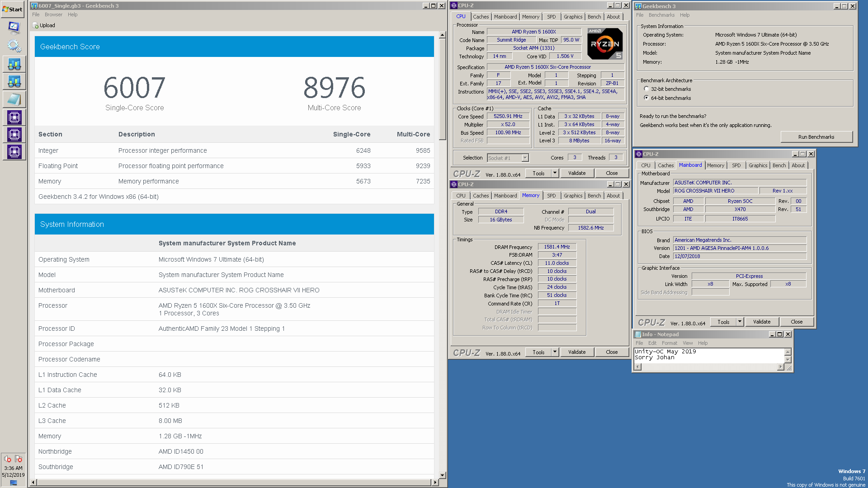Click the Multi-Core Score 8976

(334, 88)
